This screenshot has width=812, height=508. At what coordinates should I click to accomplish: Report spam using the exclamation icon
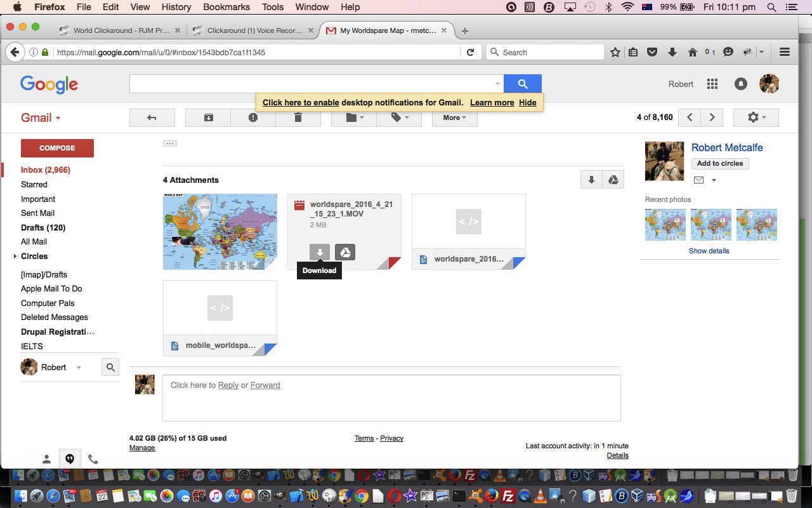coord(253,117)
